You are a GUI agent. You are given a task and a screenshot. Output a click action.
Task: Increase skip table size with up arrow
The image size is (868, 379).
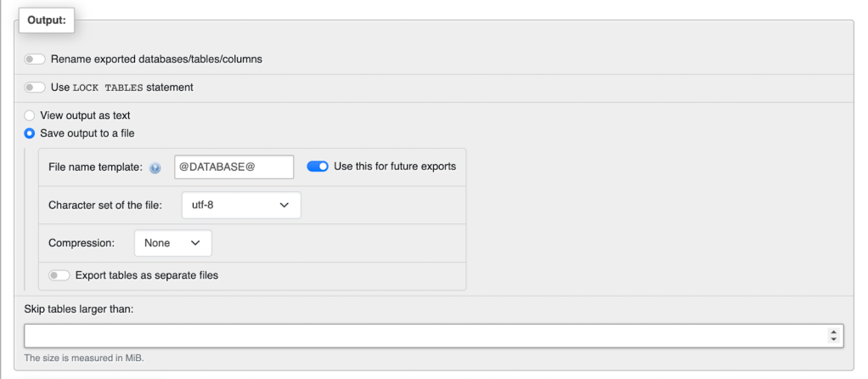click(x=834, y=331)
